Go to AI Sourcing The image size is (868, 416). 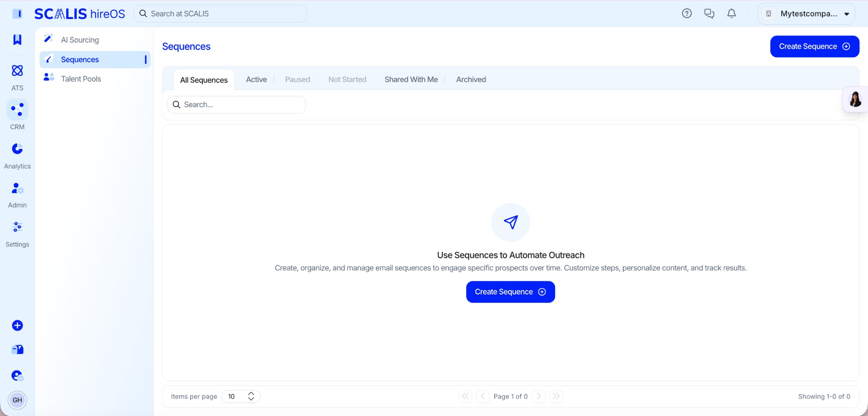[x=95, y=40]
